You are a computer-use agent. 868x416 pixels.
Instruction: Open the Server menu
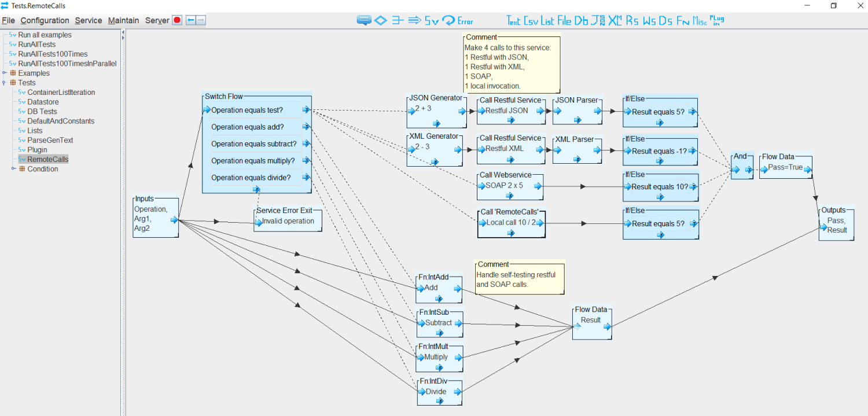157,20
